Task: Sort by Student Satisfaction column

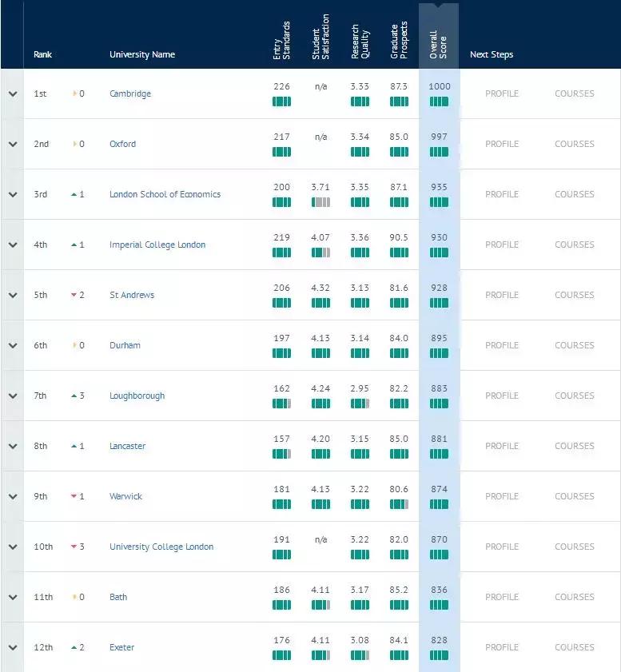Action: coord(320,37)
